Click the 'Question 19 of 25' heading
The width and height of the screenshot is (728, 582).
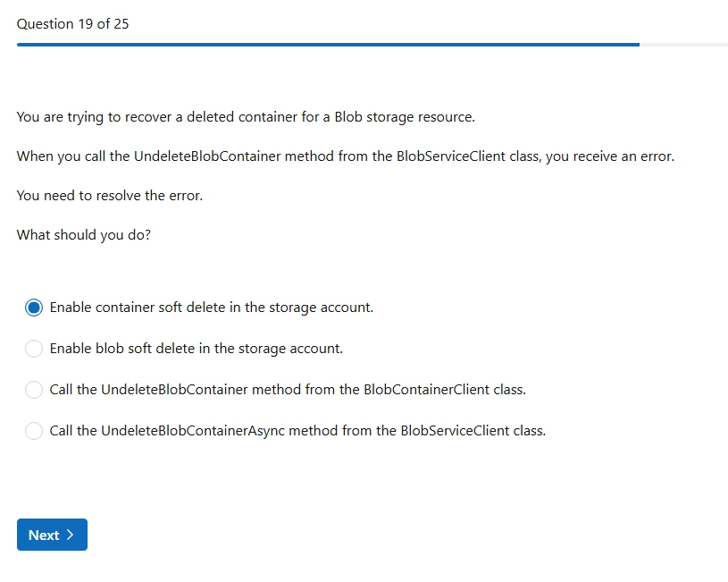(x=72, y=24)
